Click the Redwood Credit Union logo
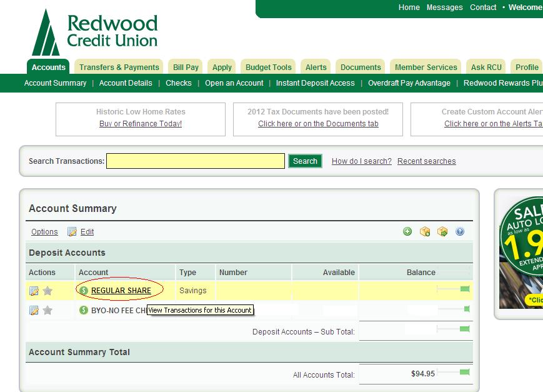Screen dimensions: 543x392 (95, 33)
